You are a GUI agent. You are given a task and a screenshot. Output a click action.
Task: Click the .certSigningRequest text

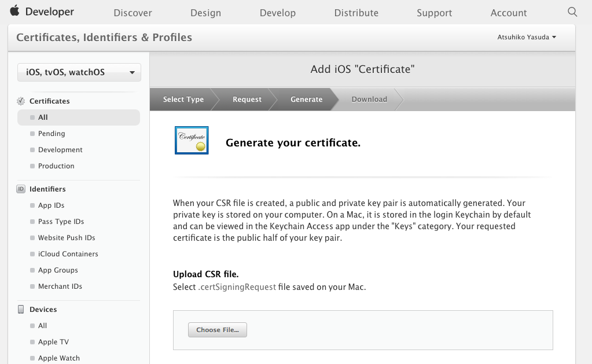(237, 287)
